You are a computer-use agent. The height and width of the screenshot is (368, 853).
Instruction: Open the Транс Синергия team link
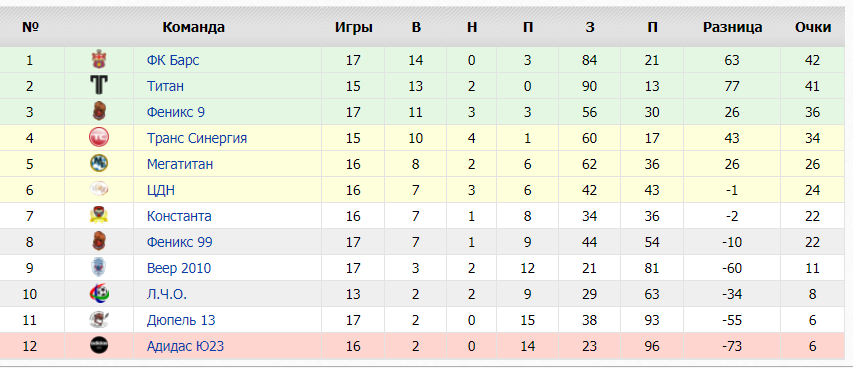click(x=197, y=138)
